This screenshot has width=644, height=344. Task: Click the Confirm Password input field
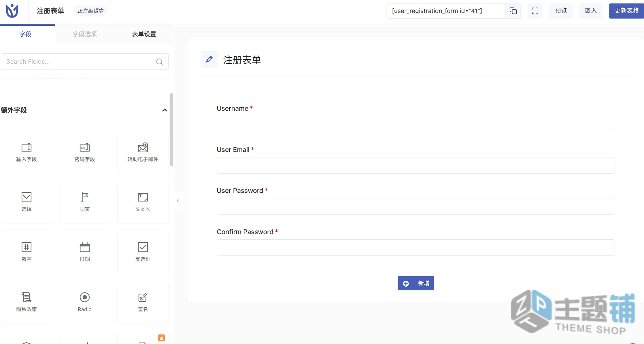coord(416,248)
